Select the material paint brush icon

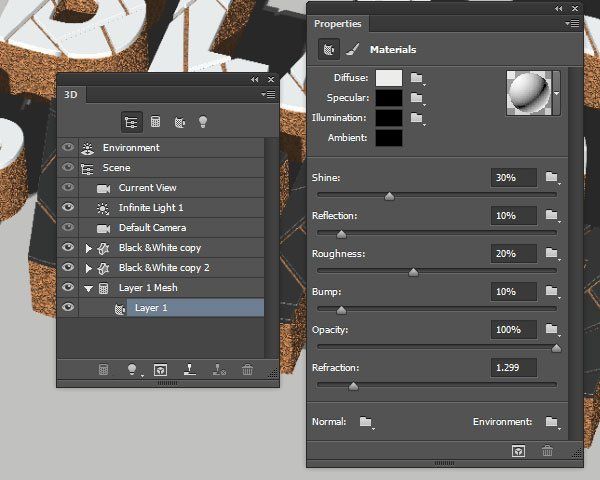[352, 49]
